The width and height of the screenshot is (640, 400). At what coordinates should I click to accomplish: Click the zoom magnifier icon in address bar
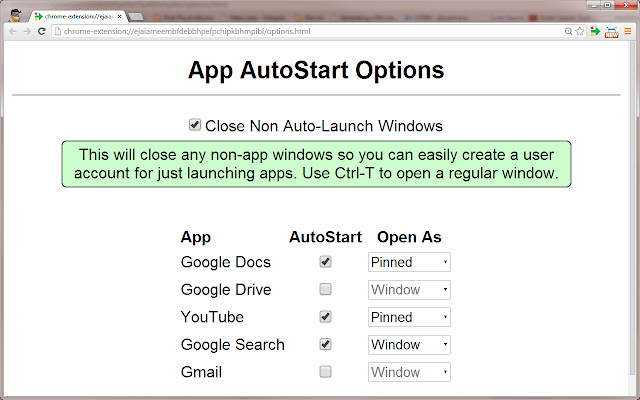[x=568, y=31]
